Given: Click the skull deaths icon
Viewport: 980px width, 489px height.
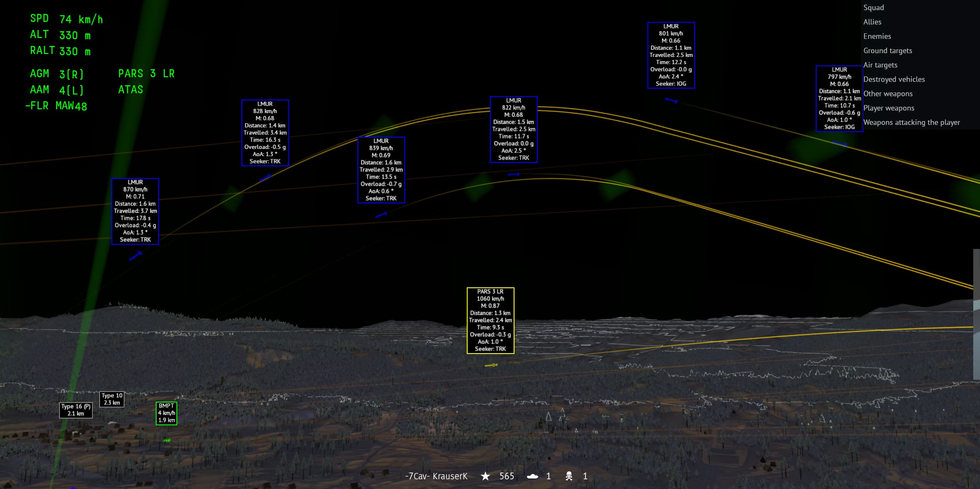Looking at the screenshot, I should point(569,476).
